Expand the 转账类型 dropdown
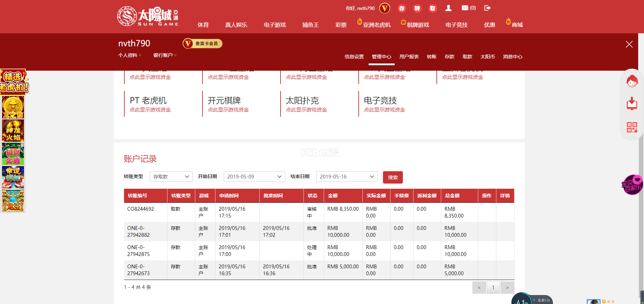Viewport: 644px width, 304px height. (171, 177)
